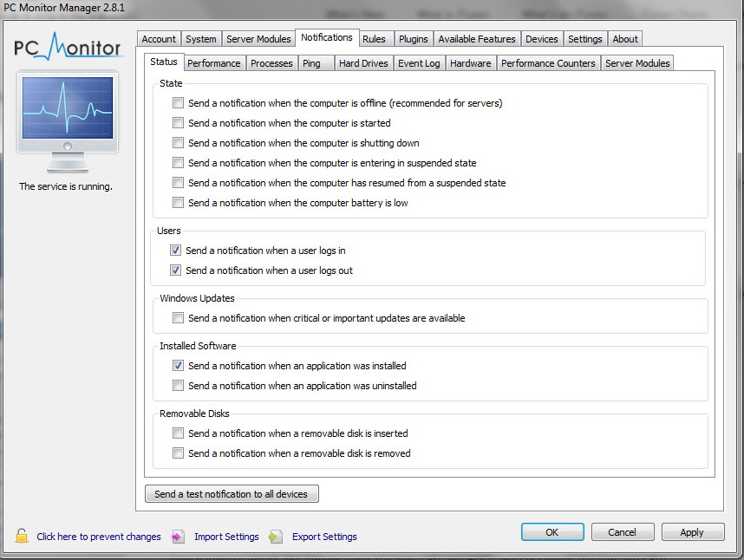The height and width of the screenshot is (560, 744).
Task: Enable notification when computer is offline
Action: pos(178,103)
